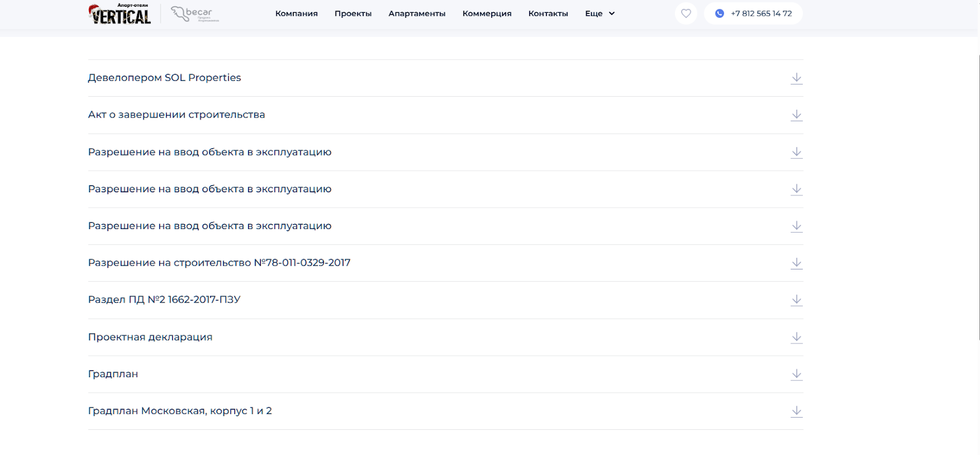This screenshot has width=980, height=455.
Task: Download the Девелопером SOL Properties document via arrow icon
Action: [x=796, y=78]
